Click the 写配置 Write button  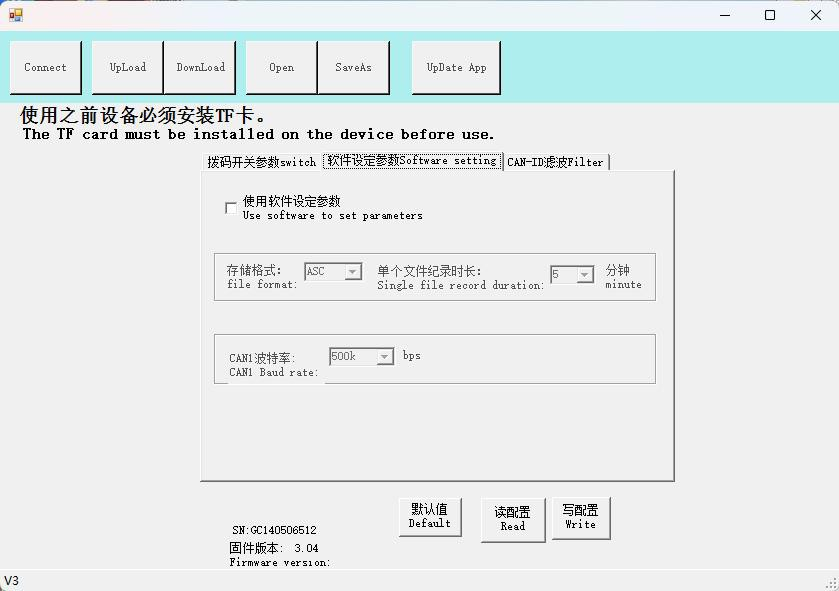click(580, 518)
